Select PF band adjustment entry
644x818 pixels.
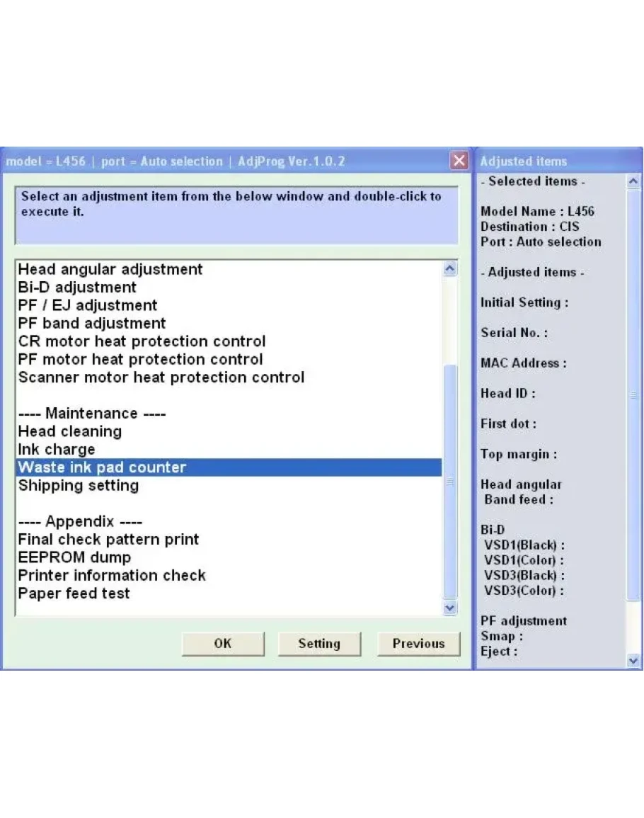(92, 324)
